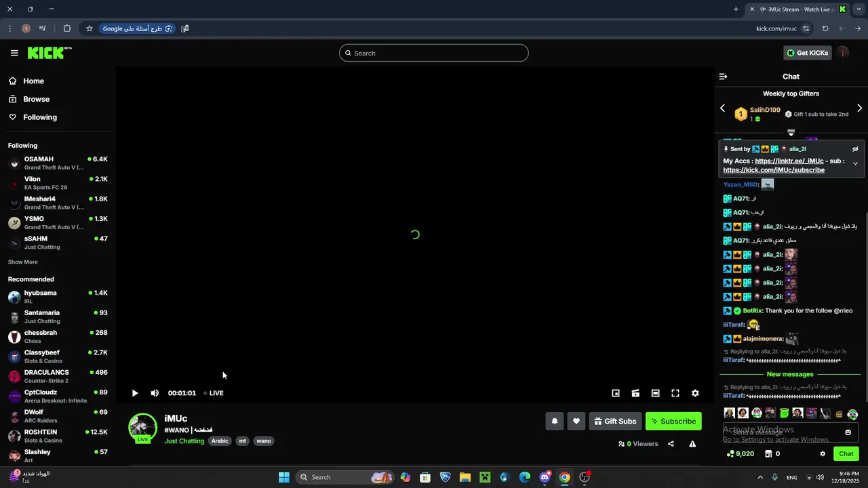Click Gift Subs button
Screen dimensions: 868x488
[615, 421]
